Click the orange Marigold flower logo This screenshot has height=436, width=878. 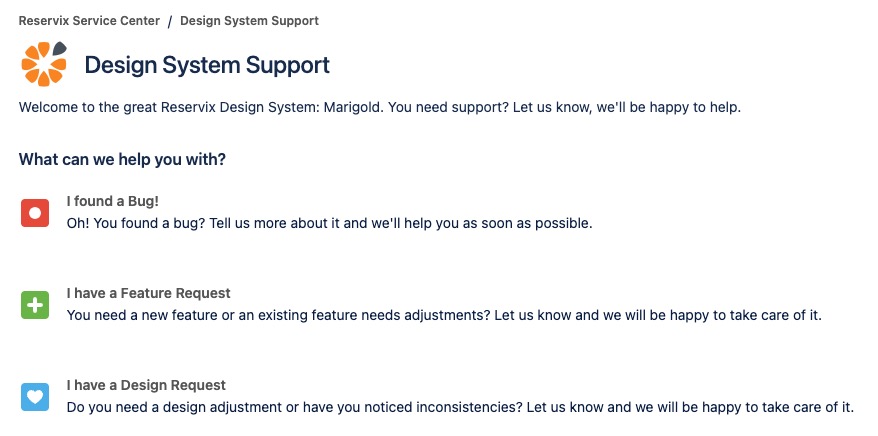pyautogui.click(x=44, y=64)
